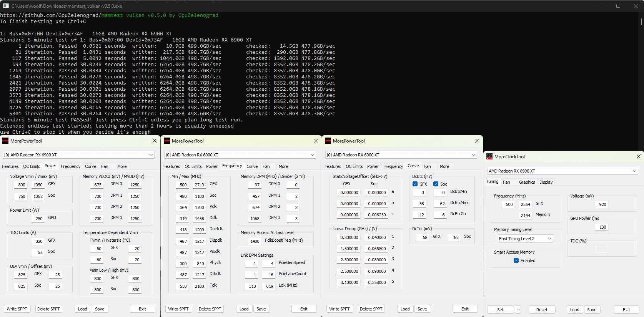Click the Set button in MoreClockTool
The height and width of the screenshot is (317, 644).
500,310
